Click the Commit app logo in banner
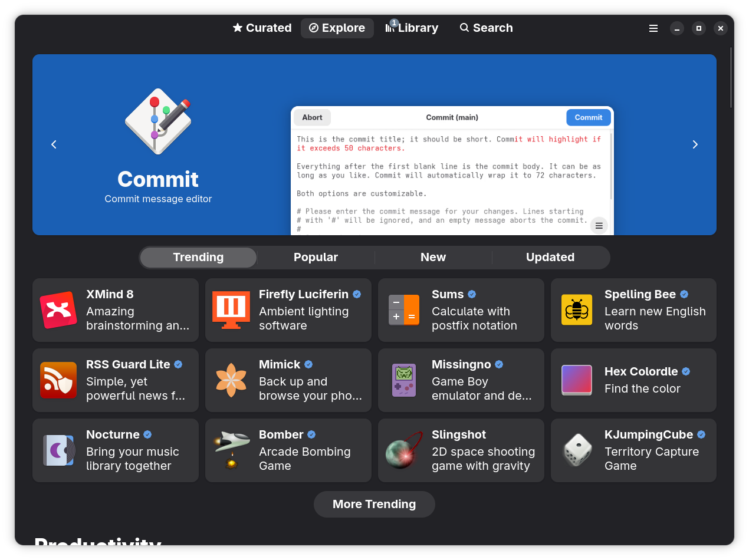Screen dimensions: 749x560 click(x=158, y=122)
